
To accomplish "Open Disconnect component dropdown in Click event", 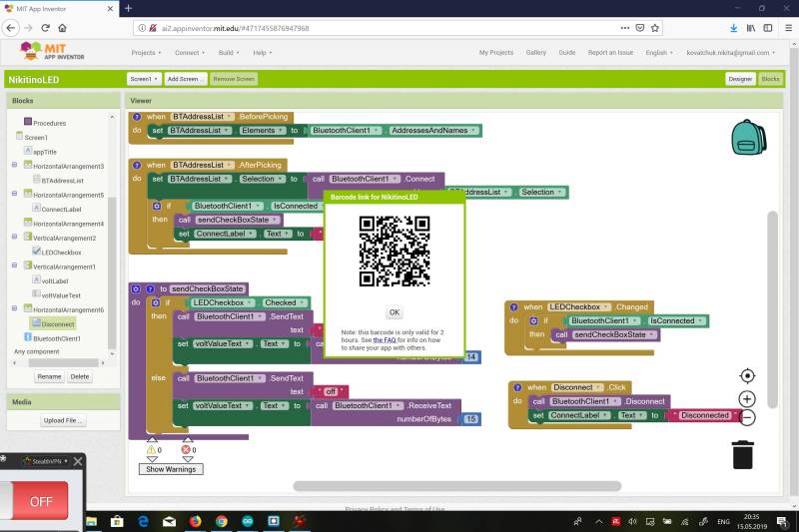I will coord(577,387).
